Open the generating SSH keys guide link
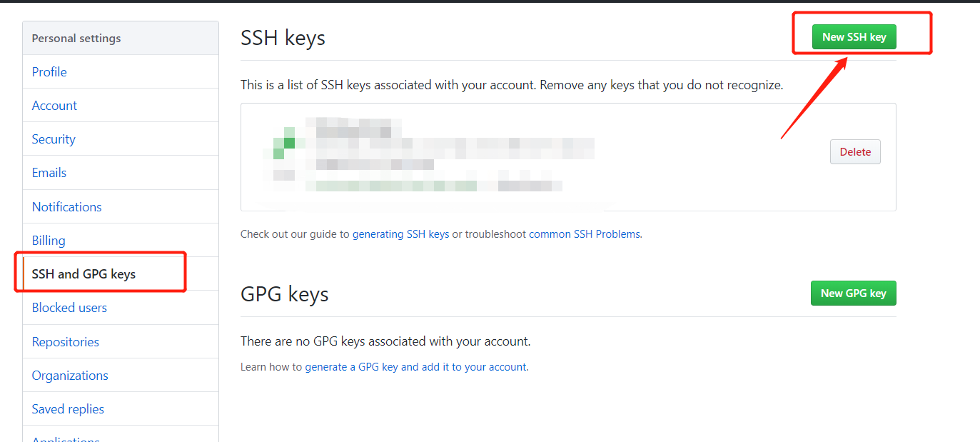Image resolution: width=980 pixels, height=442 pixels. click(401, 233)
